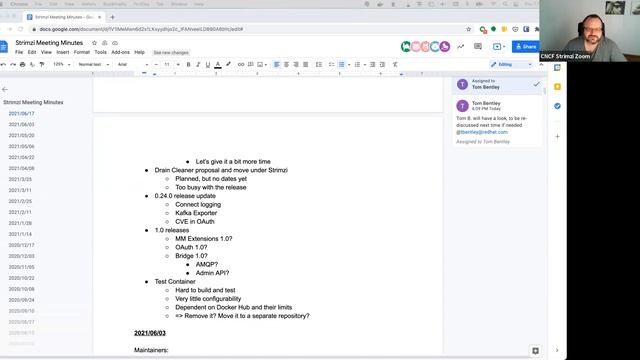
Task: Open the Help menu
Action: [140, 52]
